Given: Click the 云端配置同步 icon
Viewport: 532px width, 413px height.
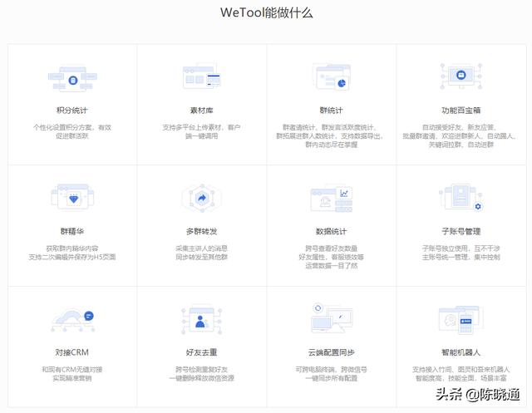Looking at the screenshot, I should pos(332,319).
